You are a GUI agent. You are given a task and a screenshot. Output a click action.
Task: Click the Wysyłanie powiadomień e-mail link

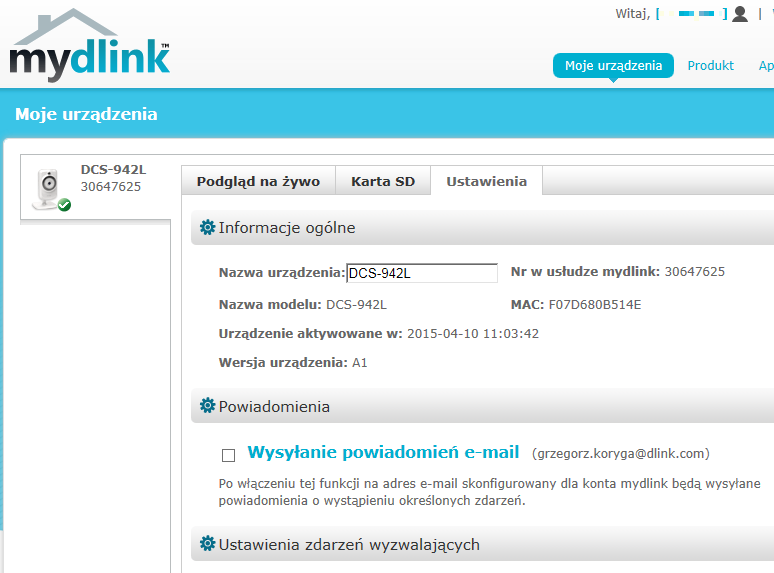(x=383, y=452)
